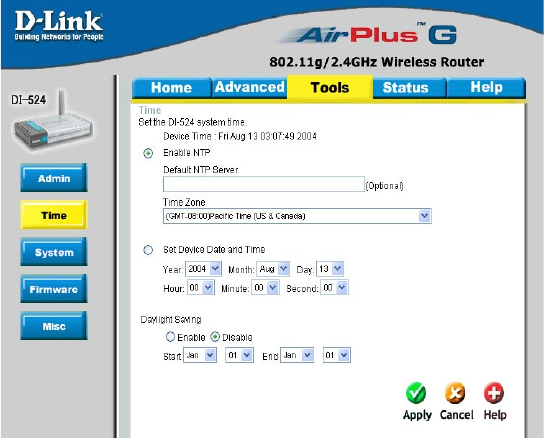Expand the Day dropdown showing 13
This screenshot has width=544, height=438.
coord(330,269)
